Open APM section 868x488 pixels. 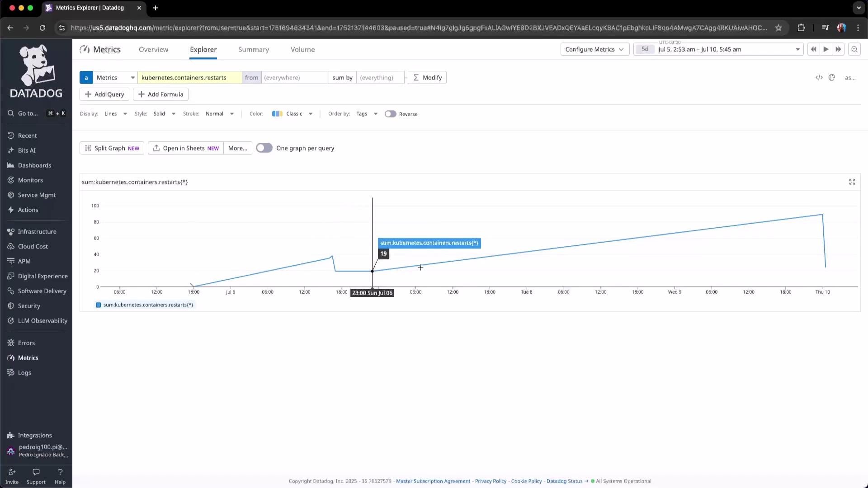tap(24, 262)
